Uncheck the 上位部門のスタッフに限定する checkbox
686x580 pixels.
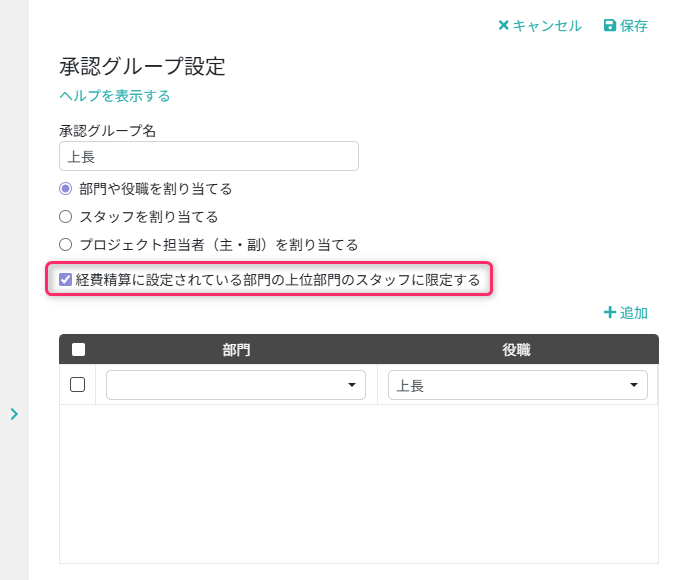coord(66,280)
